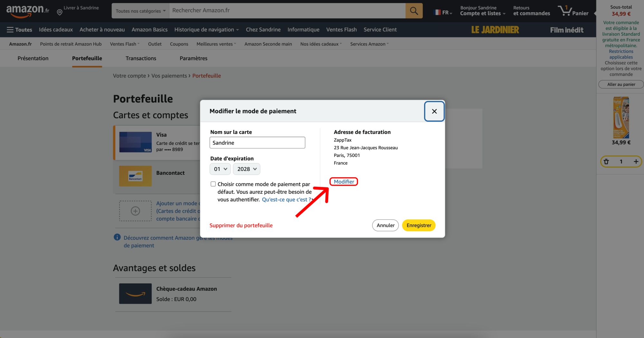
Task: Increase quantity with the plus icon
Action: coord(636,162)
